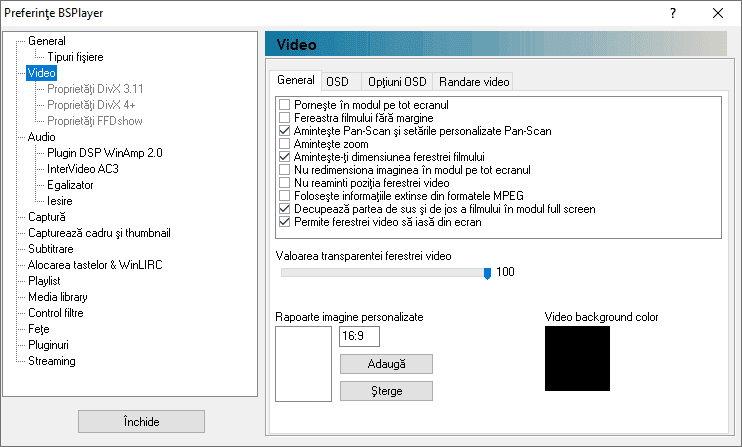Select Iesire under Audio
742x447 pixels.
(x=60, y=201)
